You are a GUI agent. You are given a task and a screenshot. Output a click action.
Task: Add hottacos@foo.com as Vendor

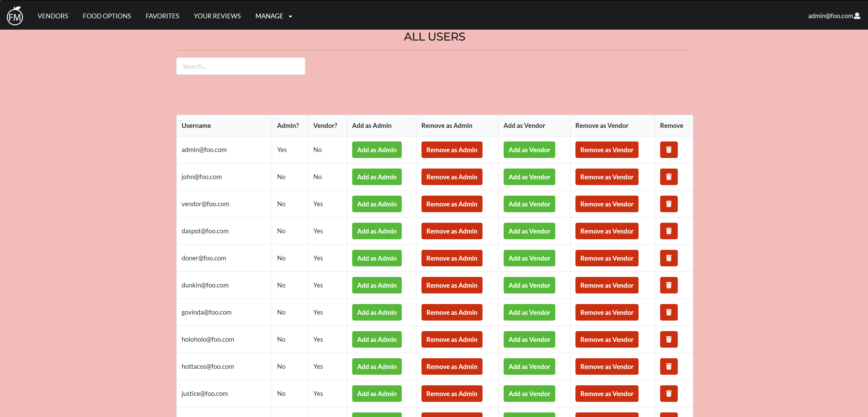click(x=529, y=366)
